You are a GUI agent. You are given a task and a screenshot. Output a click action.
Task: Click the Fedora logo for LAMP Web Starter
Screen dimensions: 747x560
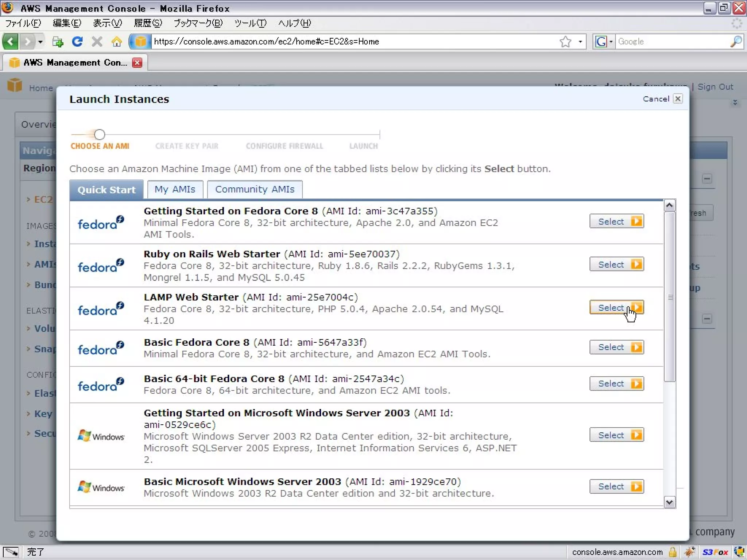[101, 309]
